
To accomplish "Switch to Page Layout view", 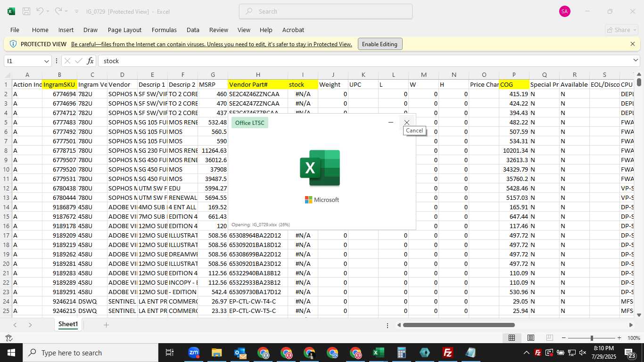I will [530, 338].
